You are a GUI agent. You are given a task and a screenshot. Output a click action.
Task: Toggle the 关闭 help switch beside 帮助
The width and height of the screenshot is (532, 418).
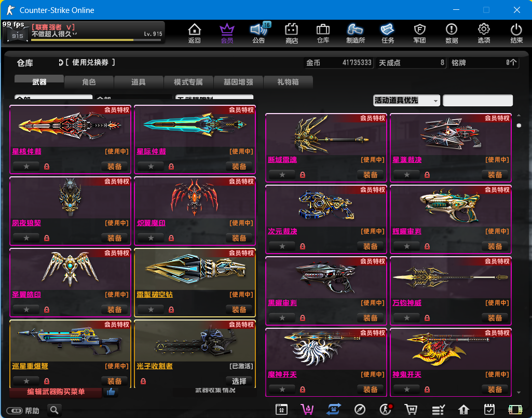15,411
